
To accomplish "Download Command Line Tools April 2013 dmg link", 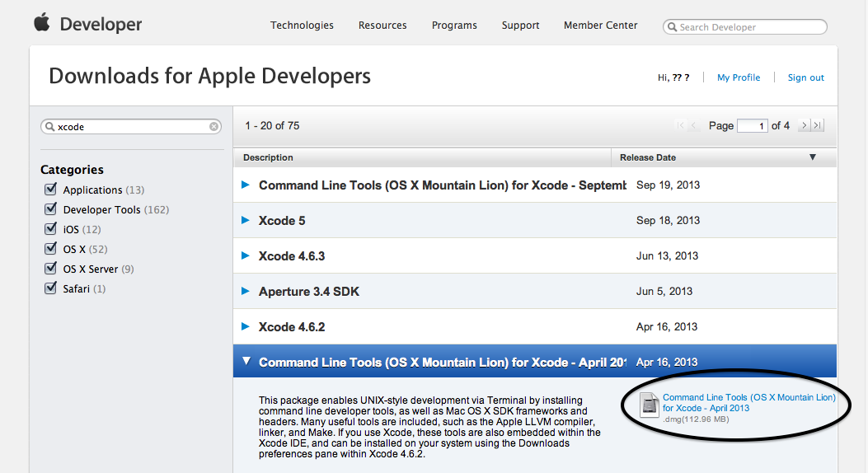I will (x=749, y=403).
